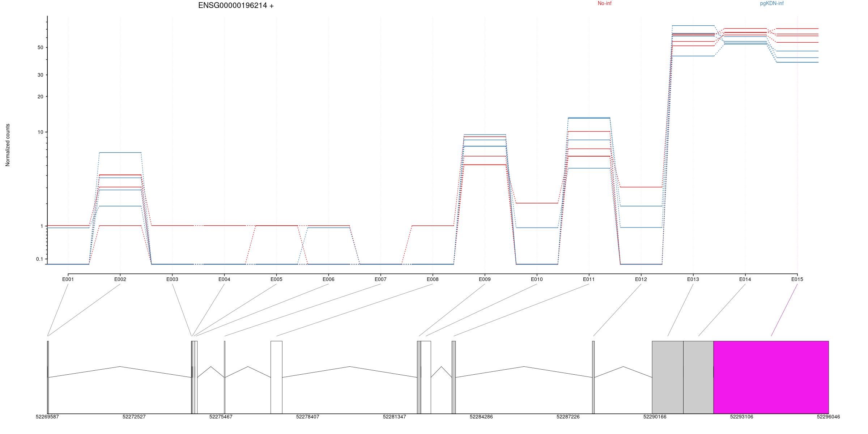Click the white exon box near 52278407
Screen dimensions: 868x434
[276, 377]
